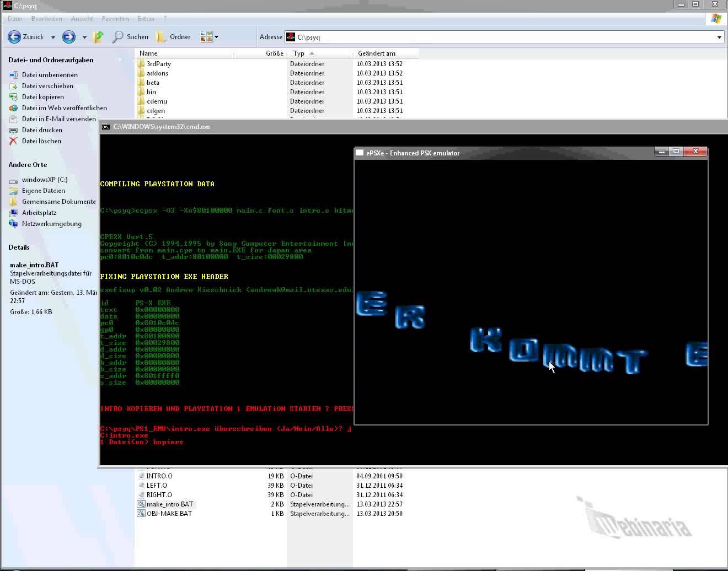Sort files by Typ column header
The width and height of the screenshot is (728, 571).
click(299, 53)
